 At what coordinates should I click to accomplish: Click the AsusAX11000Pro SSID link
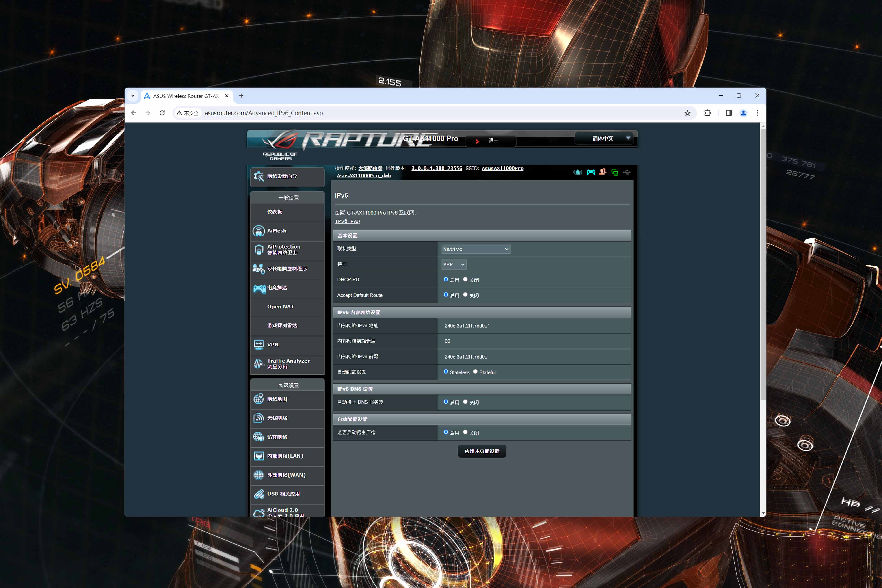tap(502, 168)
